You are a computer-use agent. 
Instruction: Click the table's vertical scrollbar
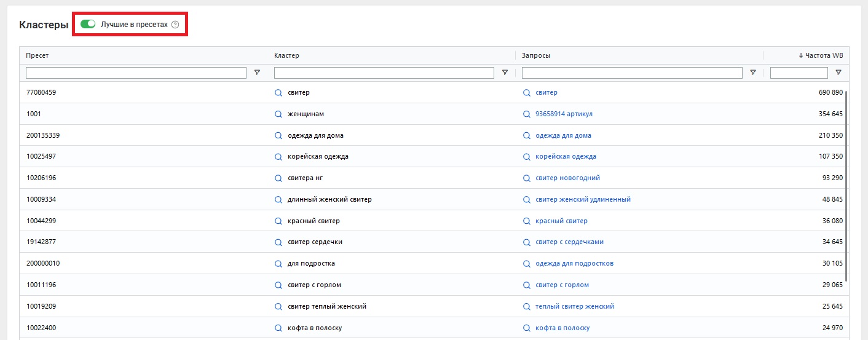click(846, 186)
